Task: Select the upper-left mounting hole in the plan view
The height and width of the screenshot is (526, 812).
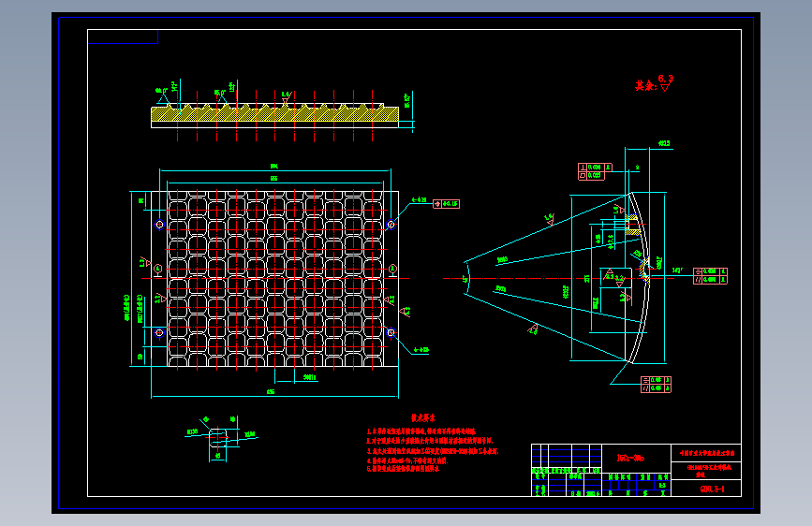Action: 159,225
